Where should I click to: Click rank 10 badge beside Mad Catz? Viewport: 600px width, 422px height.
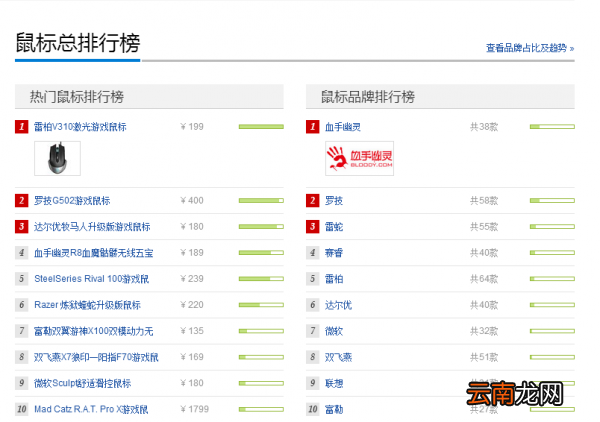pos(21,409)
